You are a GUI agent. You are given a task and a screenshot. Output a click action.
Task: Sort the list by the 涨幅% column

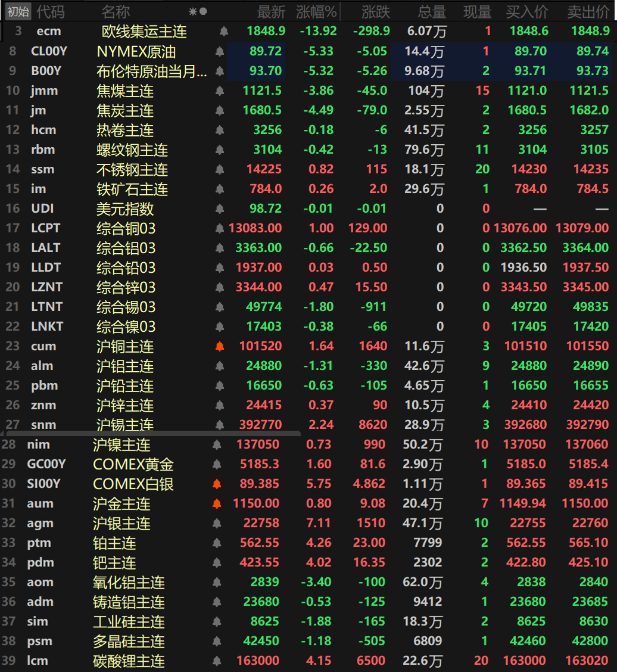(316, 11)
